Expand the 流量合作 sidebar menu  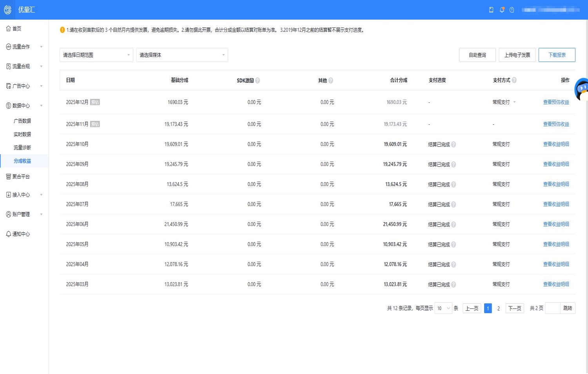pos(24,47)
